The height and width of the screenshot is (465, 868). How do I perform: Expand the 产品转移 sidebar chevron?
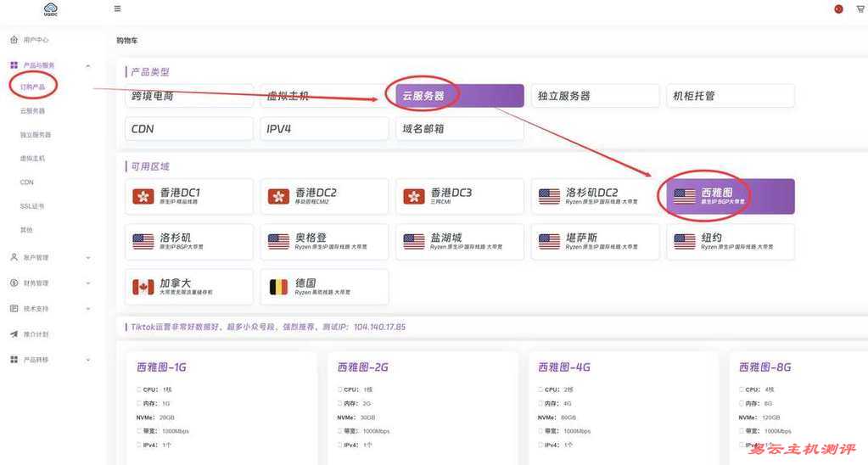click(x=88, y=359)
